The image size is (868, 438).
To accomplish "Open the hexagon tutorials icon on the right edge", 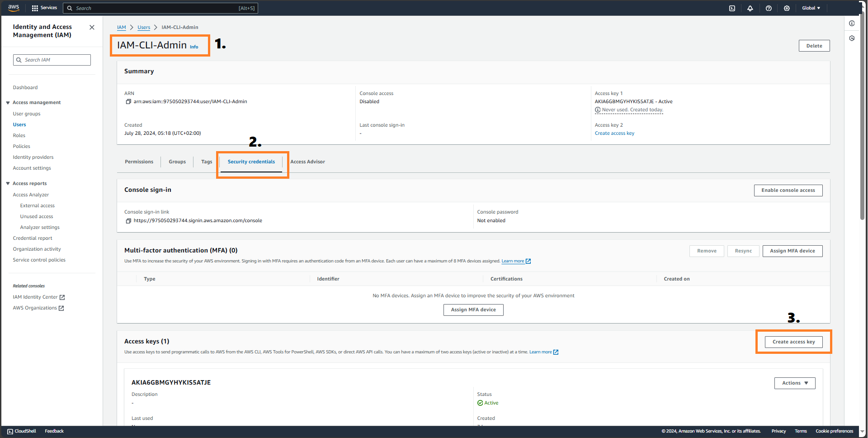I will point(852,38).
